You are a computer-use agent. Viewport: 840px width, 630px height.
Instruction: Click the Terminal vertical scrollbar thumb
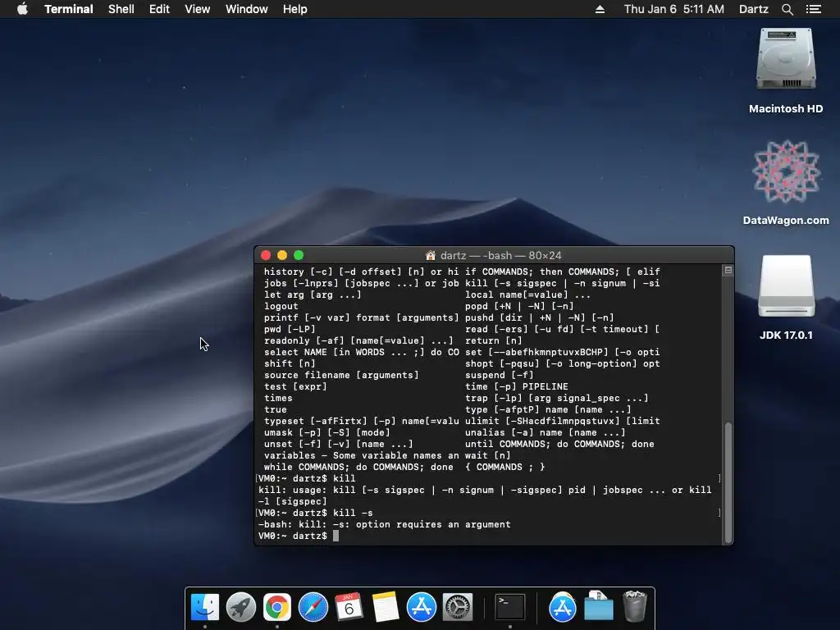[728, 482]
